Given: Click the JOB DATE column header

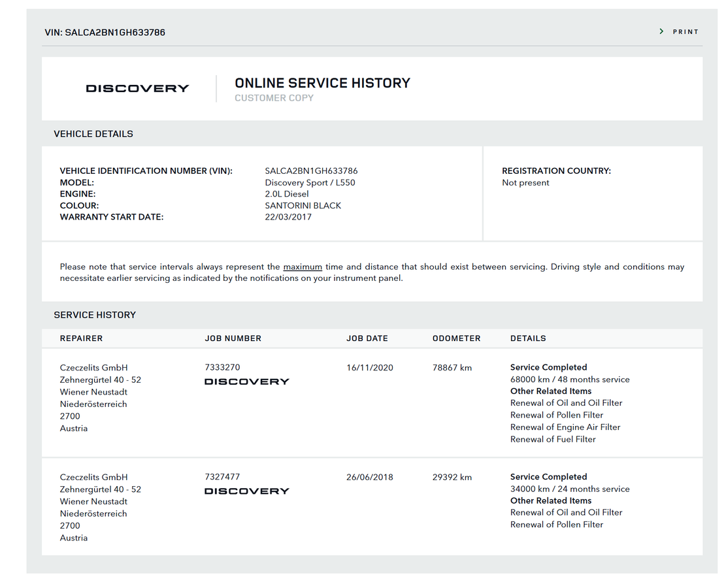Looking at the screenshot, I should pos(367,338).
